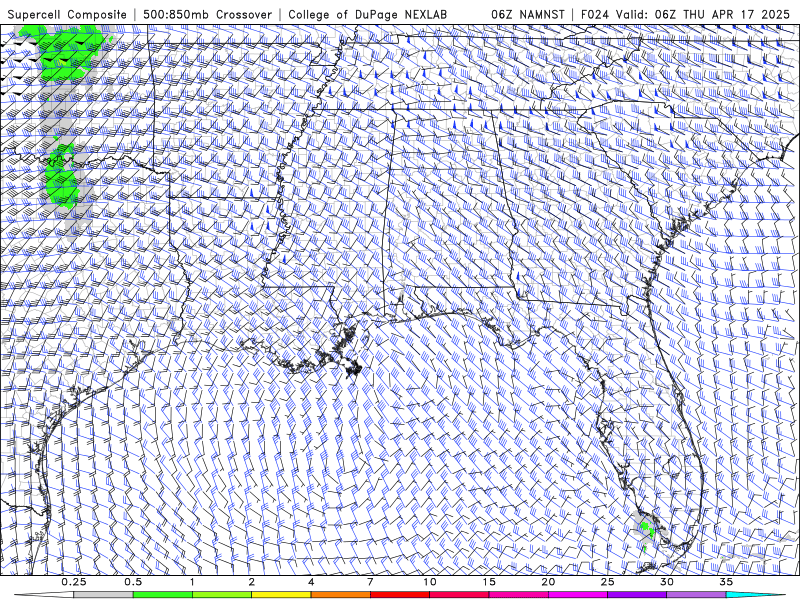Click the legend value 25
Image resolution: width=800 pixels, height=600 pixels.
[x=607, y=582]
